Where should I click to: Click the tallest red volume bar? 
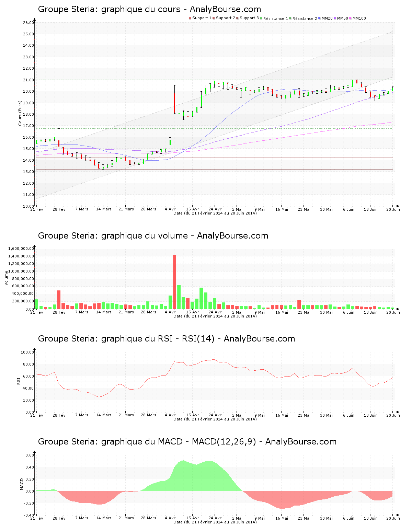coord(174,282)
